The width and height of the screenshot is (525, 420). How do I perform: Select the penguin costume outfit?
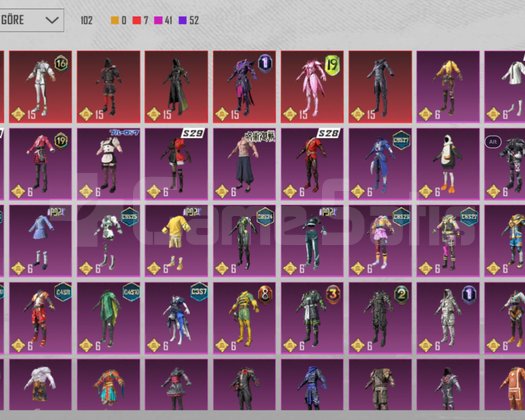[448, 164]
